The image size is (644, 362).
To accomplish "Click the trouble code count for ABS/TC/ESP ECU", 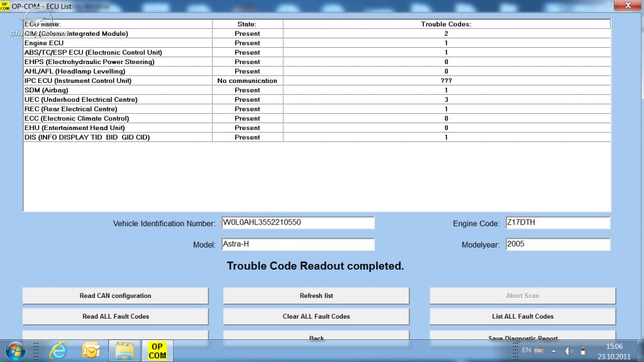I will pyautogui.click(x=447, y=53).
